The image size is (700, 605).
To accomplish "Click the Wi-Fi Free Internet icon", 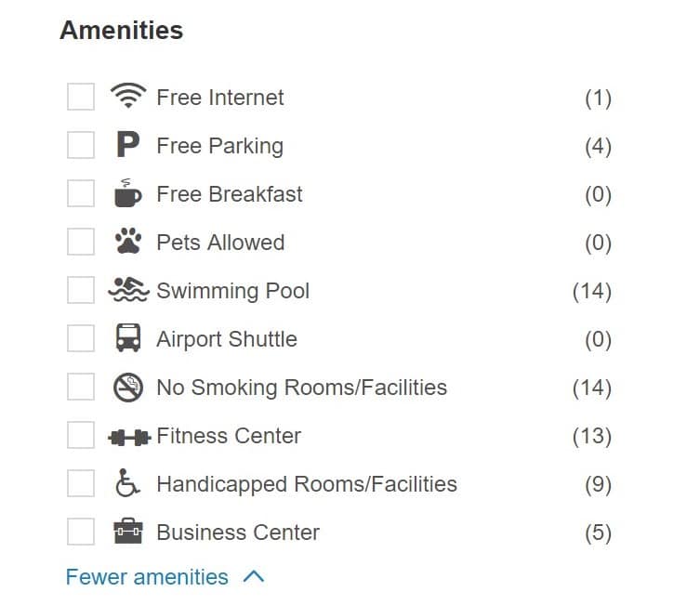I will 128,96.
